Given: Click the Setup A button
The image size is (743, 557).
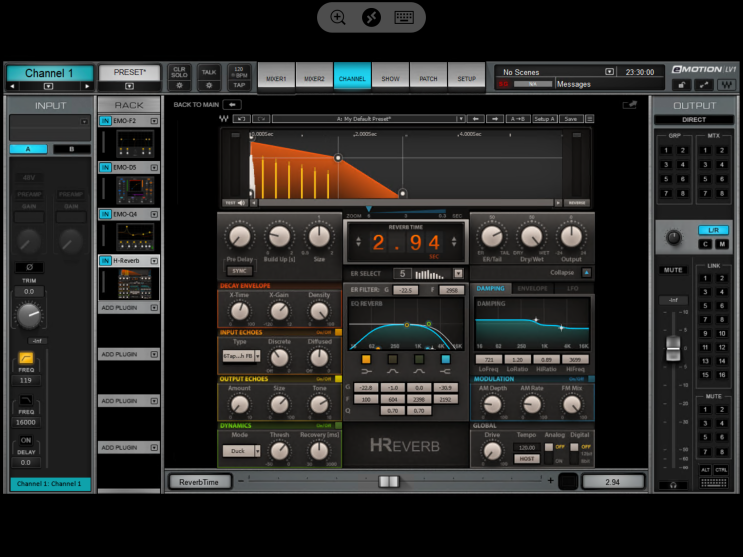Looking at the screenshot, I should coord(544,119).
